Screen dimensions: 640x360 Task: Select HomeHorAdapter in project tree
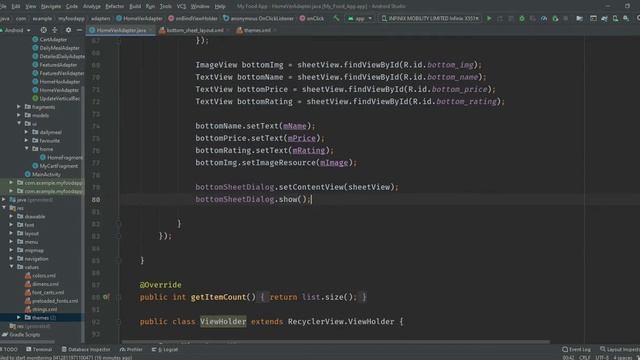click(x=60, y=82)
